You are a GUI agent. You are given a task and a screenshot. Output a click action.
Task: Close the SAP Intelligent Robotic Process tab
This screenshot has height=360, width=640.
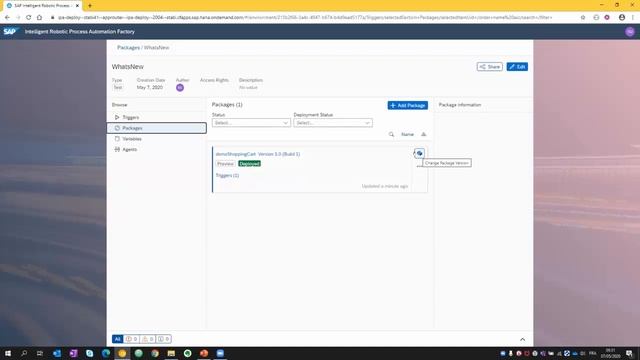tap(77, 6)
